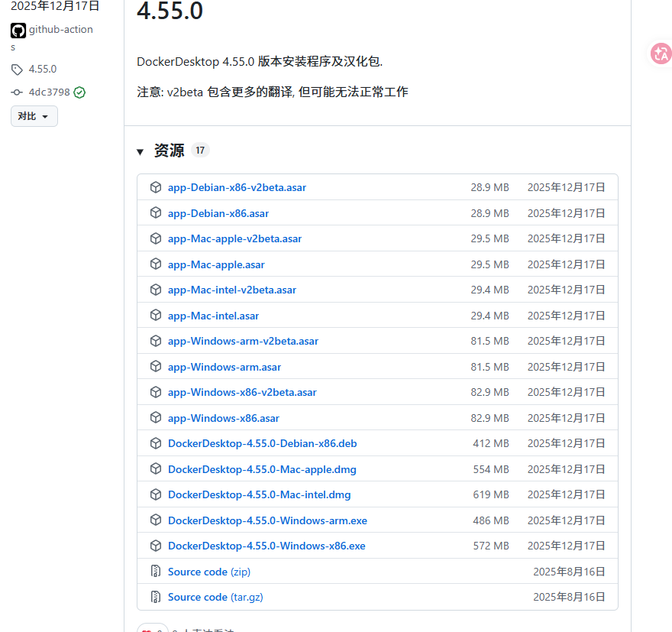Click package icon for Debian-x86.deb installer
672x632 pixels.
pos(156,443)
